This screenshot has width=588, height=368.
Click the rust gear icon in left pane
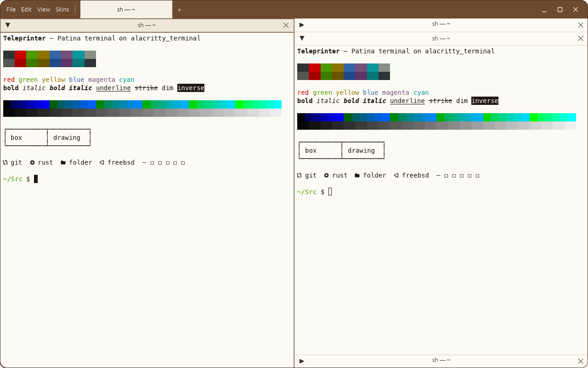[x=33, y=162]
